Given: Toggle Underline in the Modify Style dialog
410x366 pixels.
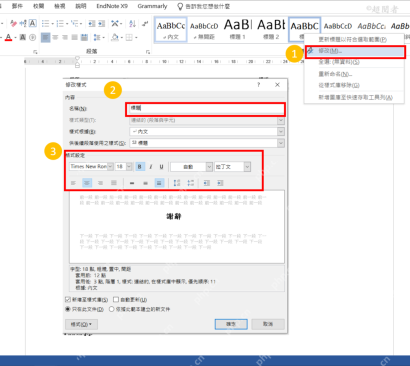Looking at the screenshot, I should [x=161, y=167].
